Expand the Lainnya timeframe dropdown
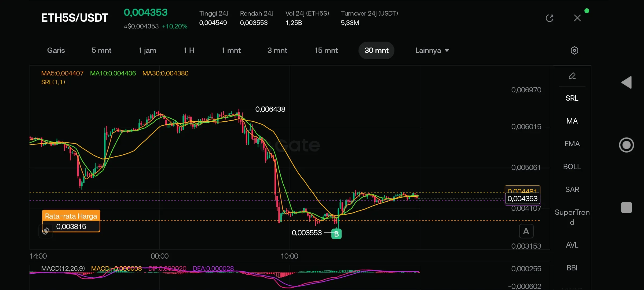The image size is (644, 290). click(432, 50)
